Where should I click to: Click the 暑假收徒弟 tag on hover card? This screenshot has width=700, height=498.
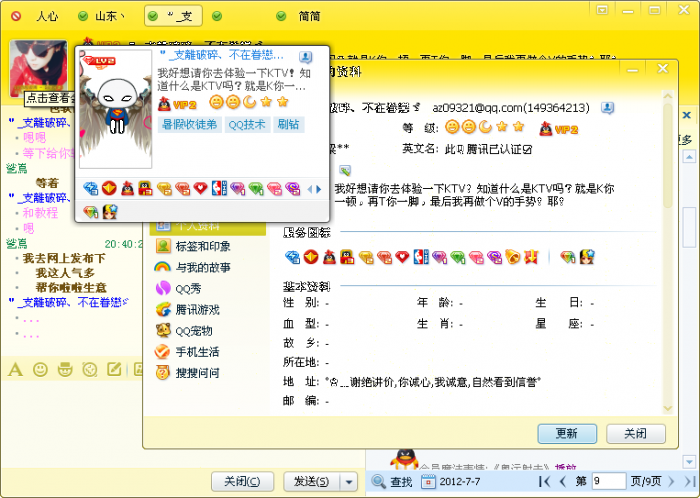click(189, 124)
